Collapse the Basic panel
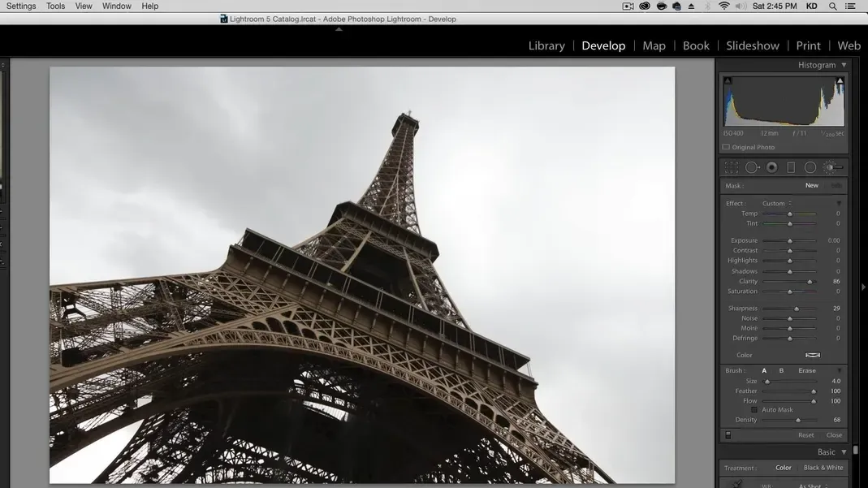 point(844,452)
